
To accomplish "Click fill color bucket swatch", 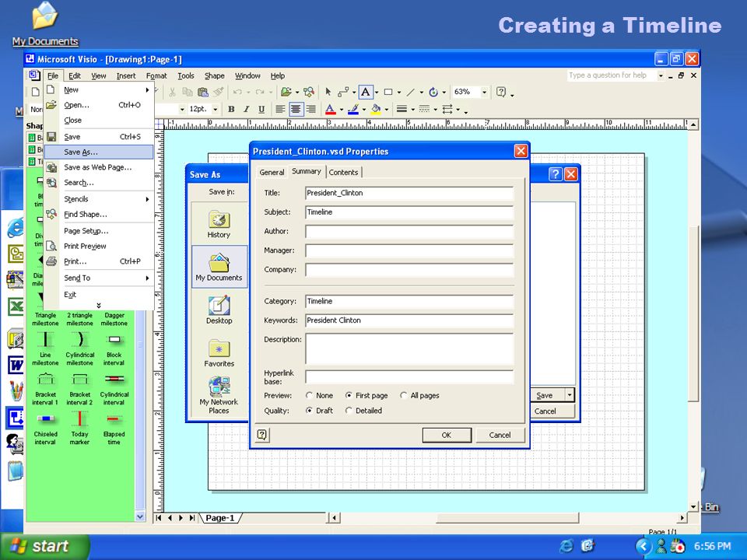I will [376, 110].
